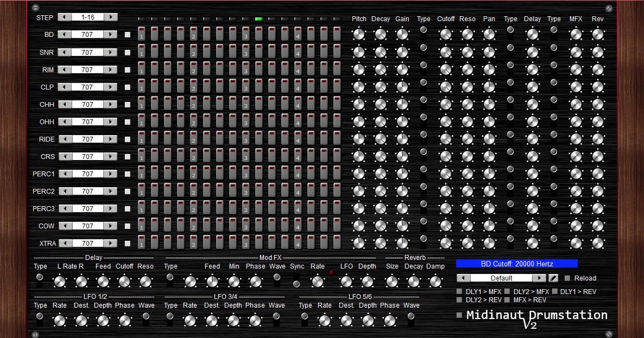Screen dimensions: 644x338
Task: Adjust the Mod FX Feed knob
Action: pos(212,281)
